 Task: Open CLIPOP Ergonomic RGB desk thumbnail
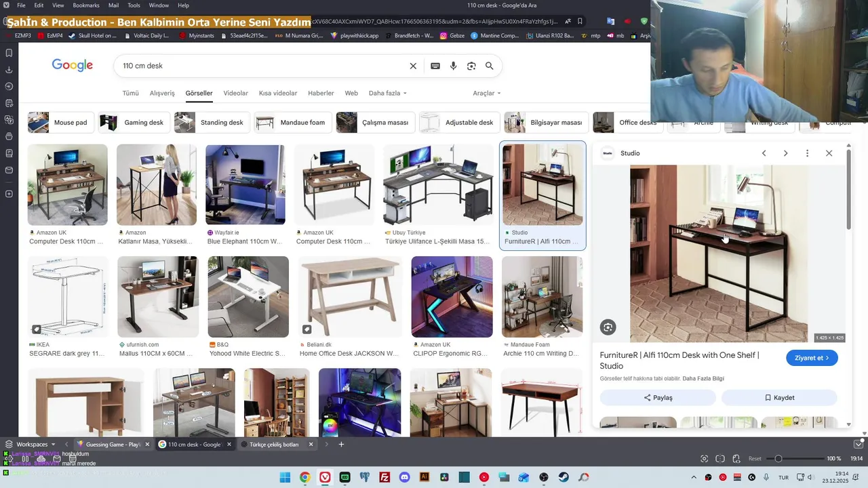point(452,297)
